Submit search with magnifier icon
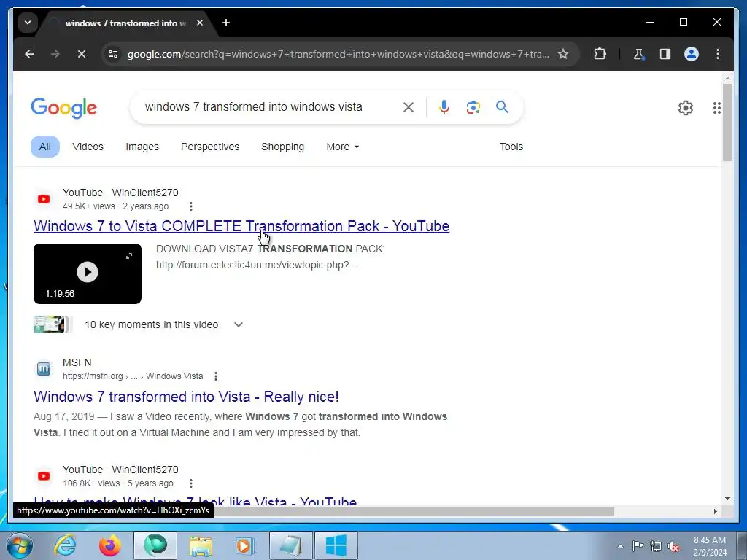 [502, 106]
